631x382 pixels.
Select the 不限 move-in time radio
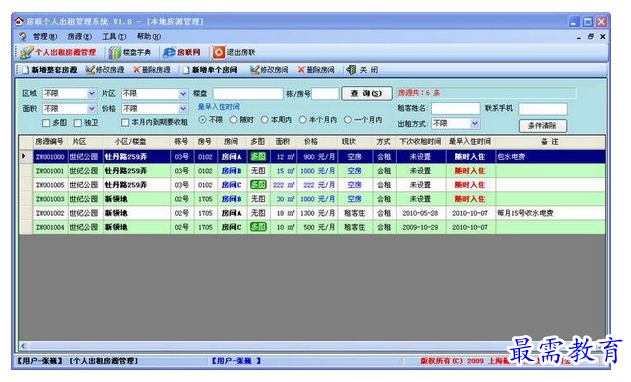tap(202, 120)
